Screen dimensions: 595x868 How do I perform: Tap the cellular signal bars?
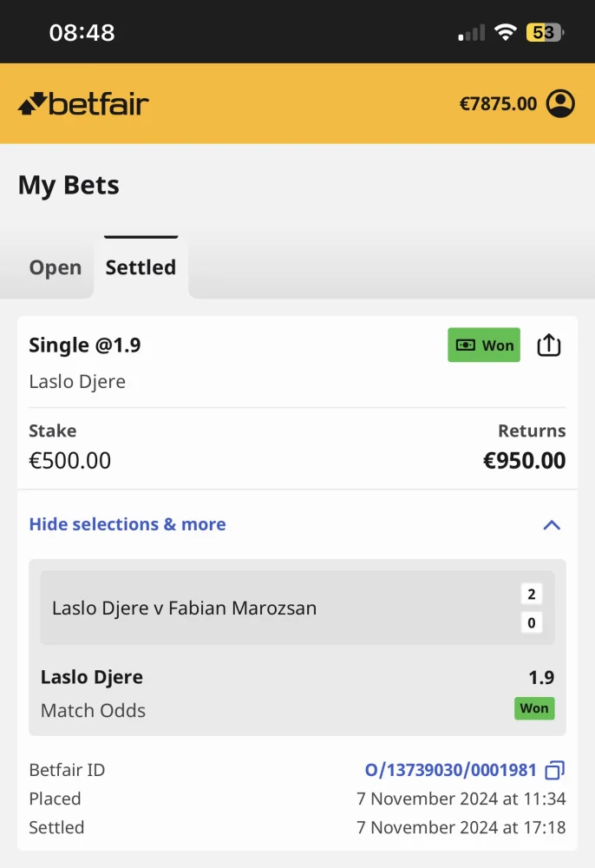pyautogui.click(x=472, y=33)
